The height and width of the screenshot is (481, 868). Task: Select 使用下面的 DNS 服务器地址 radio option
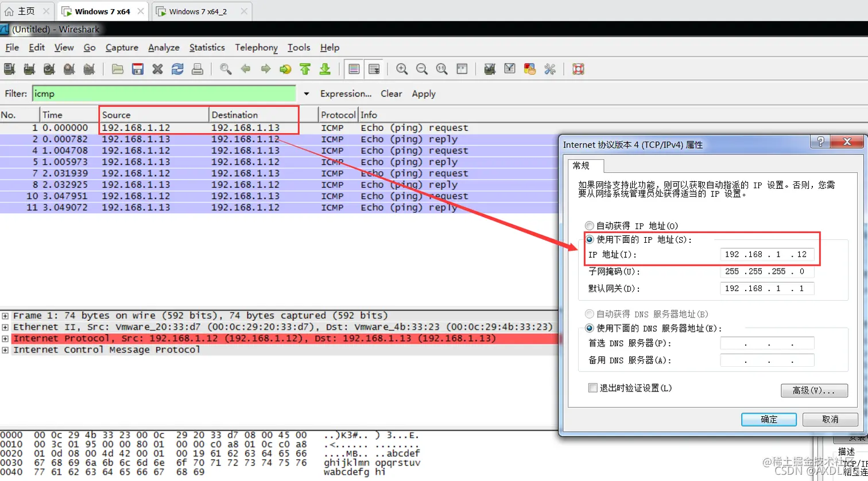(x=589, y=328)
